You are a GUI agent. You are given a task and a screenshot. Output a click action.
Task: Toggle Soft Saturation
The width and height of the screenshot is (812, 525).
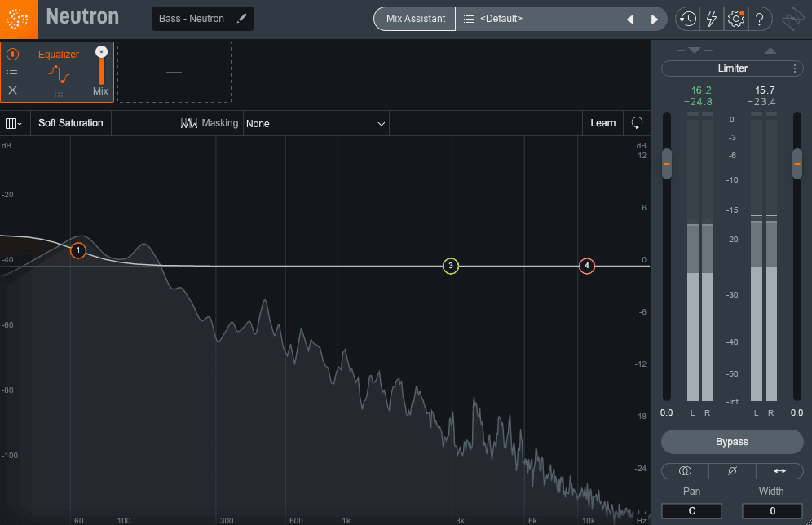70,123
